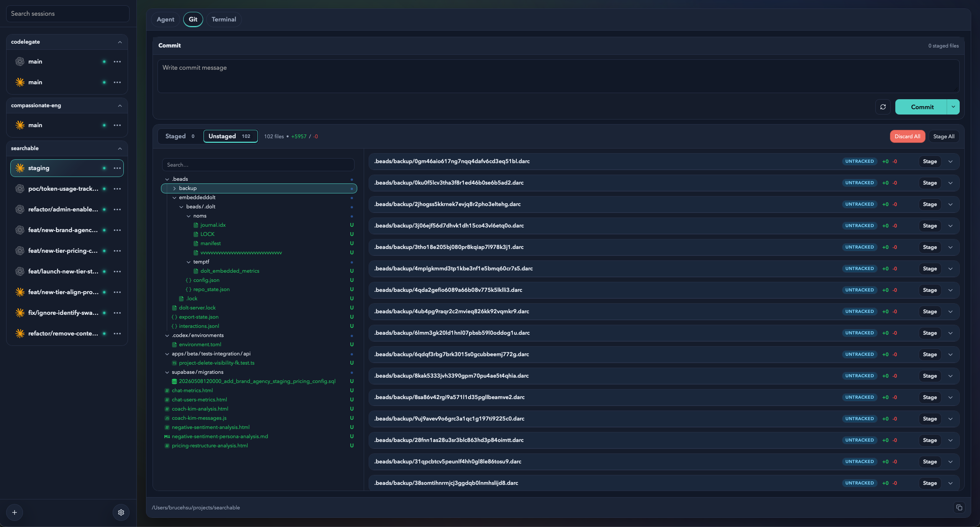The image size is (980, 527).
Task: Click the OpenAI icon of poc/token-usage-track session
Action: 20,189
